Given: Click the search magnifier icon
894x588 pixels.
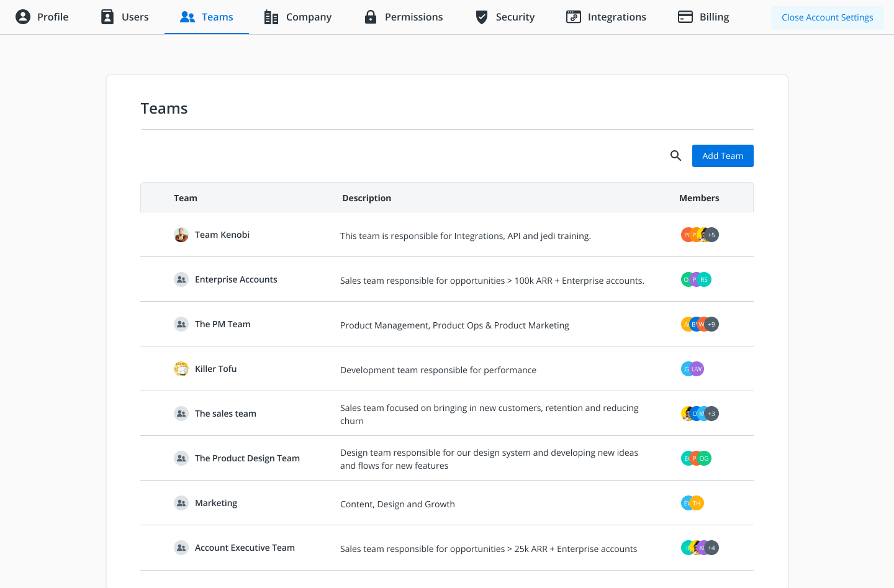Looking at the screenshot, I should click(x=675, y=155).
